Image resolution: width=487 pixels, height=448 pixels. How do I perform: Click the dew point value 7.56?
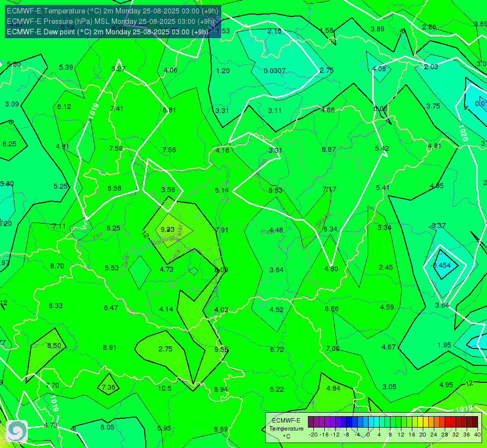coord(169,150)
